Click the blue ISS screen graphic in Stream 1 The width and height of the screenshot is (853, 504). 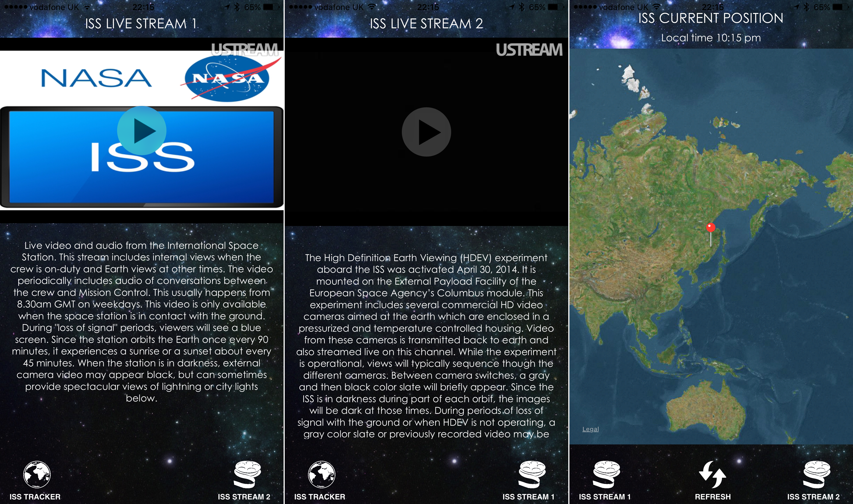(142, 157)
